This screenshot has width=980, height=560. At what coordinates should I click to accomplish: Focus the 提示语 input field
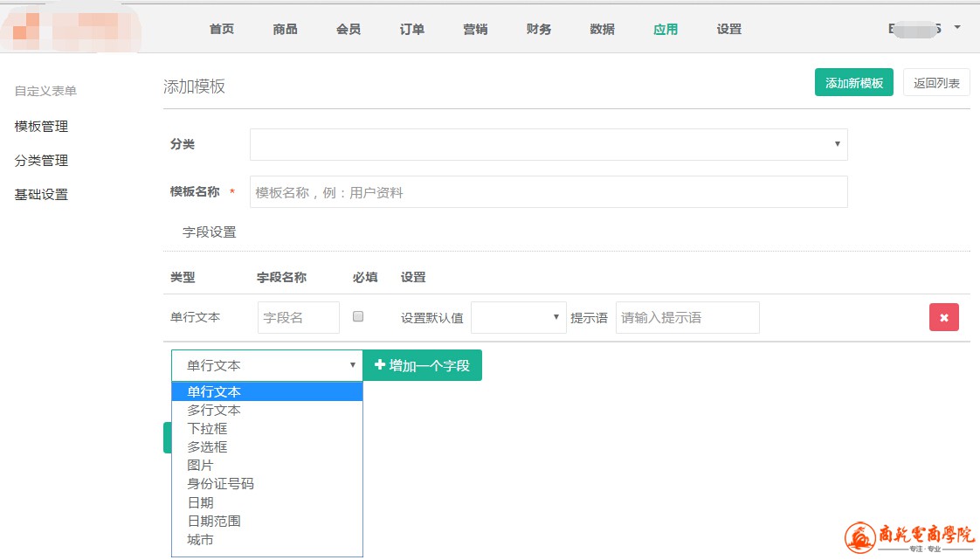[x=687, y=317]
